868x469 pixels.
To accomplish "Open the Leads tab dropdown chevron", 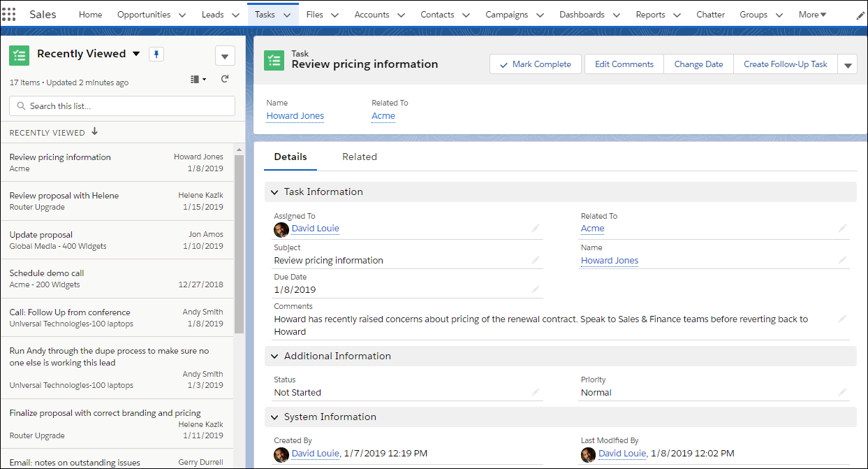I will [235, 15].
